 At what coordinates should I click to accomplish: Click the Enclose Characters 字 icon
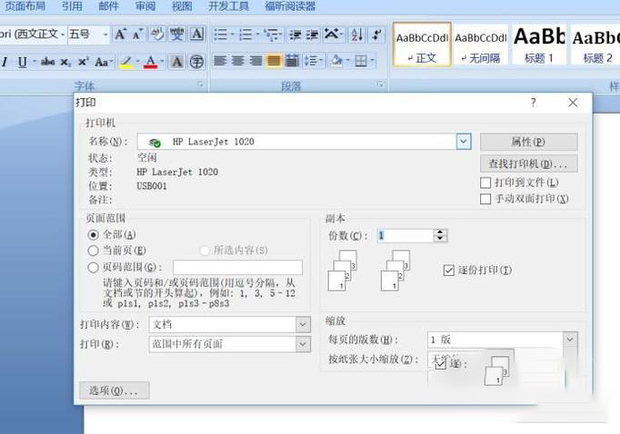coord(197,62)
